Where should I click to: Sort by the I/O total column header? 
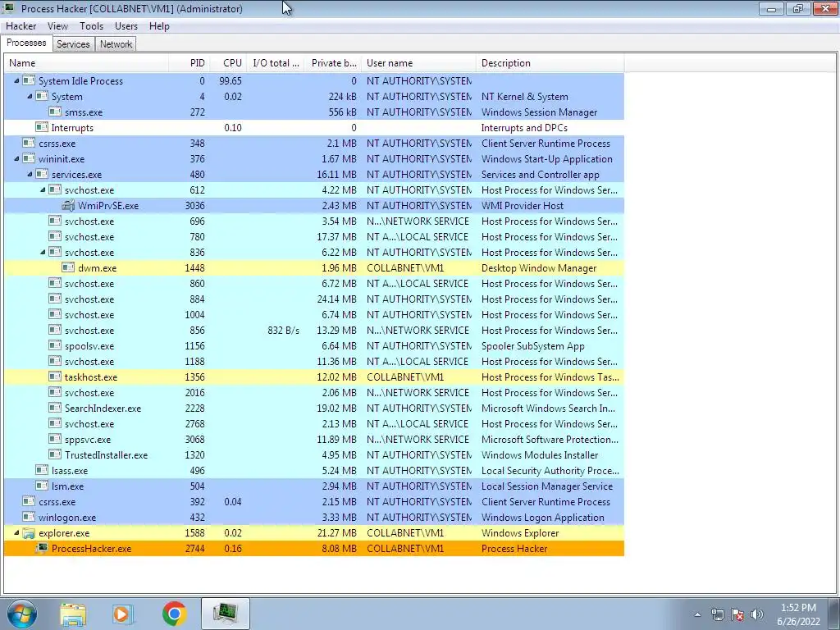(x=276, y=63)
